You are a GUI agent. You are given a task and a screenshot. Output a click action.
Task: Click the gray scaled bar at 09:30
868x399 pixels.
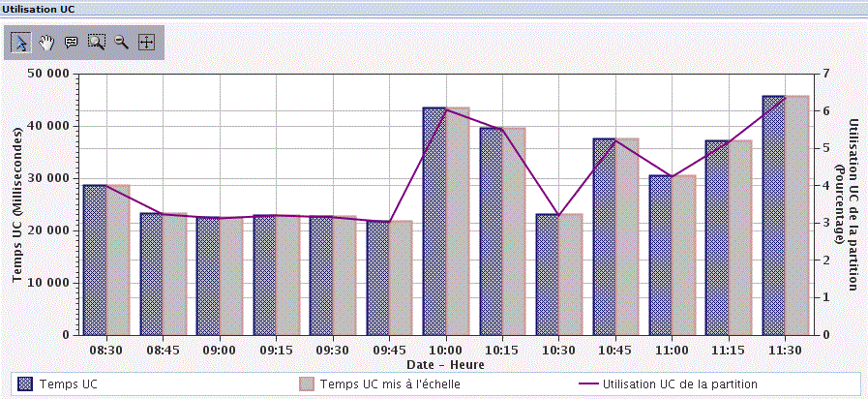(344, 275)
